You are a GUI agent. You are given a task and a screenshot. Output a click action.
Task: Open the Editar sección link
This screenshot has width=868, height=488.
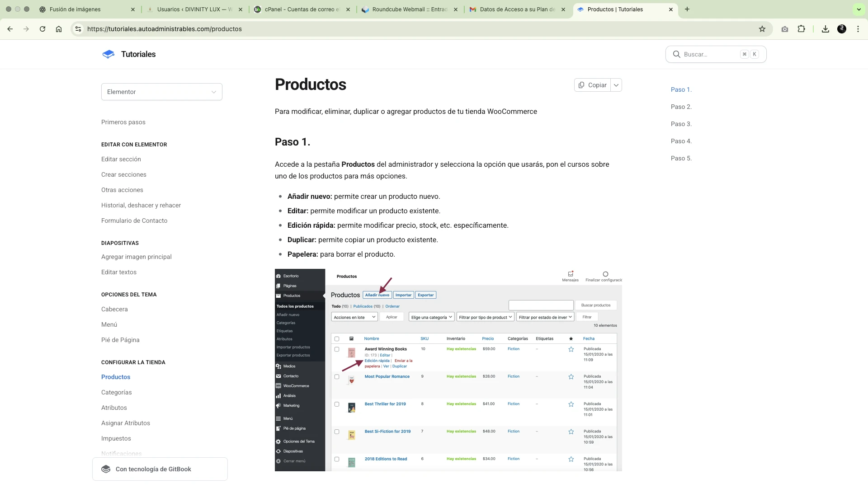[x=121, y=159]
